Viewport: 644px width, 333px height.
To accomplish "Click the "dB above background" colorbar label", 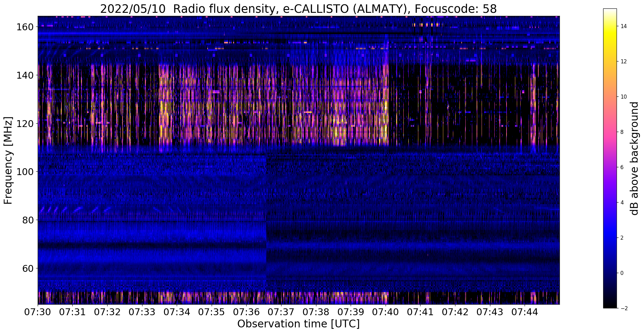I will 634,158.
